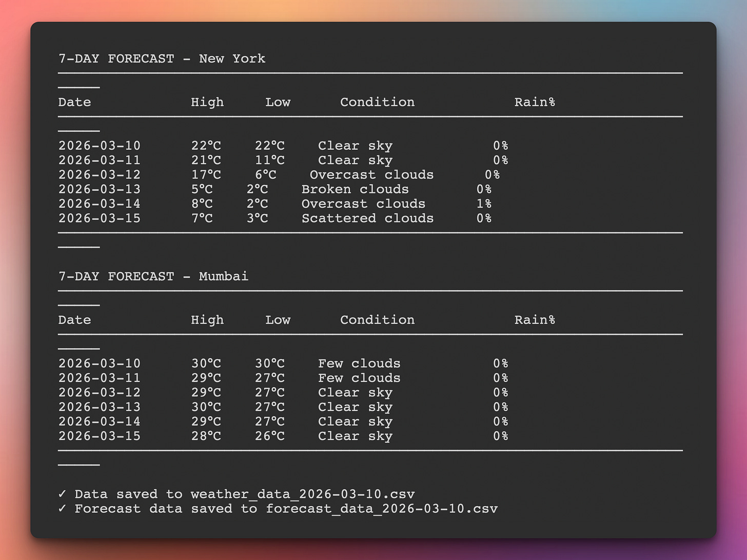
Task: Click Mumbai date 2026-03-15
Action: click(x=100, y=436)
